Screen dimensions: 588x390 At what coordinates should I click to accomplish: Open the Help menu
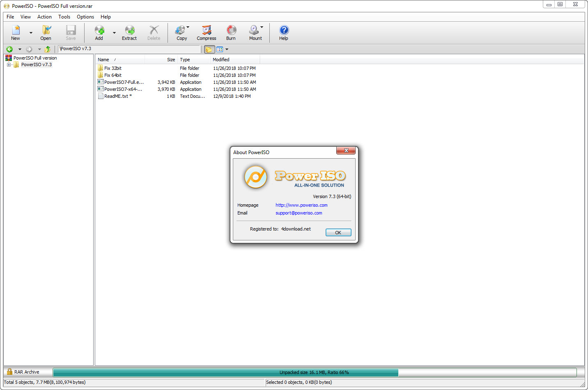point(106,17)
